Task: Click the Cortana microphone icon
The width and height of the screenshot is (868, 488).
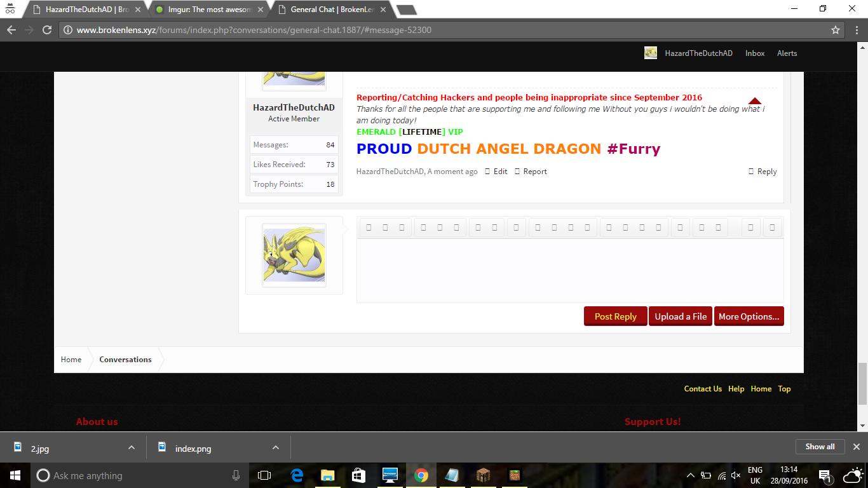Action: pos(236,475)
